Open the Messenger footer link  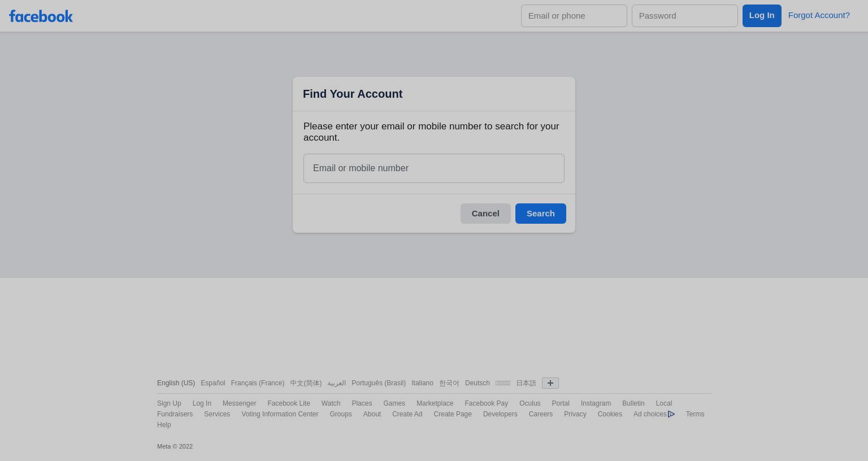pos(239,403)
